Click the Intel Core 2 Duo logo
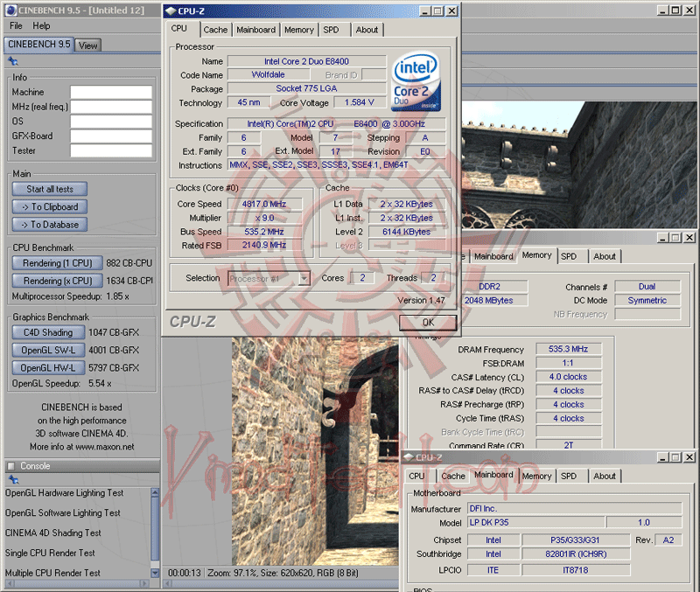The width and height of the screenshot is (700, 592). 416,81
